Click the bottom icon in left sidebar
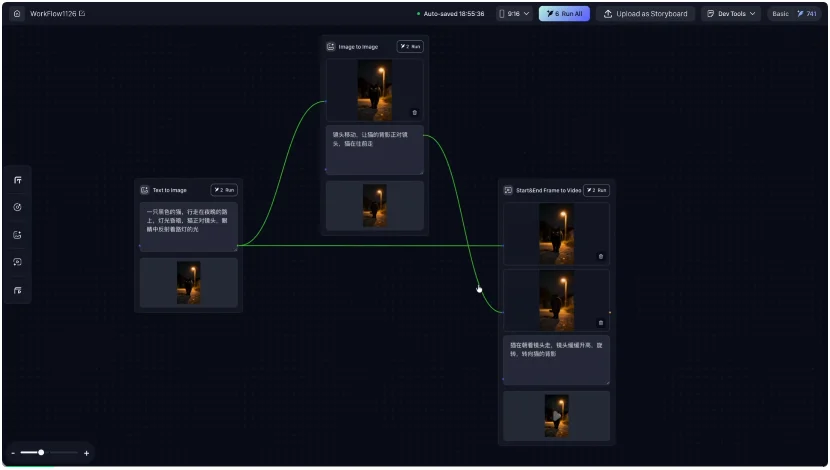The width and height of the screenshot is (830, 470). (17, 290)
